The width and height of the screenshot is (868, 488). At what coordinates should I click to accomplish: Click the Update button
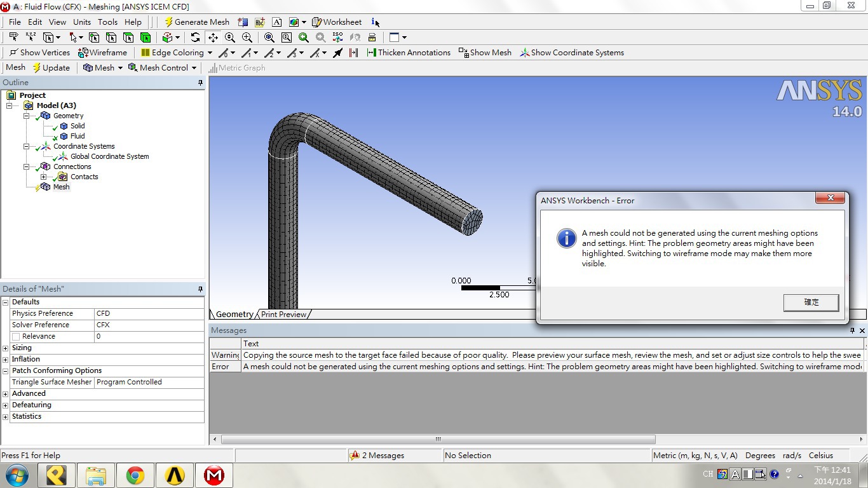[51, 68]
